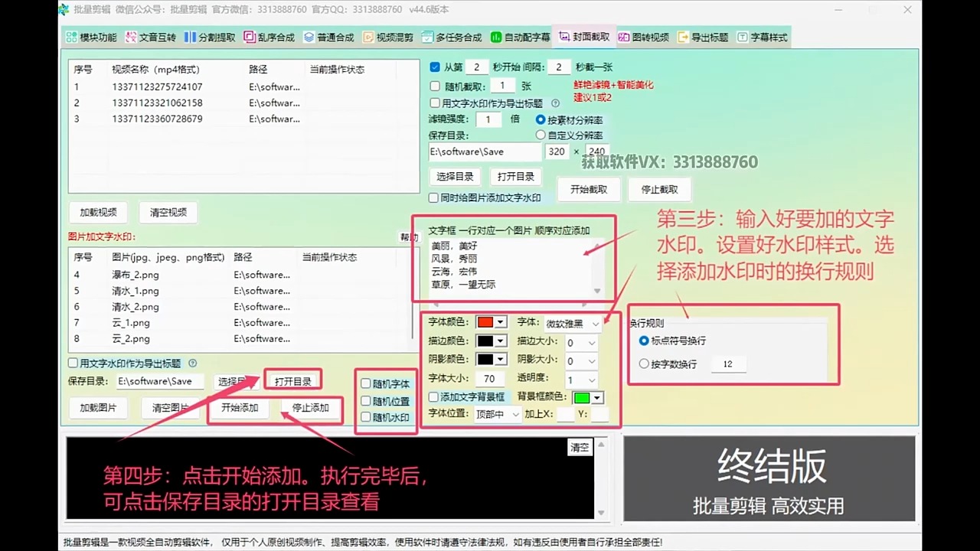This screenshot has height=551, width=980.
Task: Click the 开始添加 button
Action: coord(240,408)
